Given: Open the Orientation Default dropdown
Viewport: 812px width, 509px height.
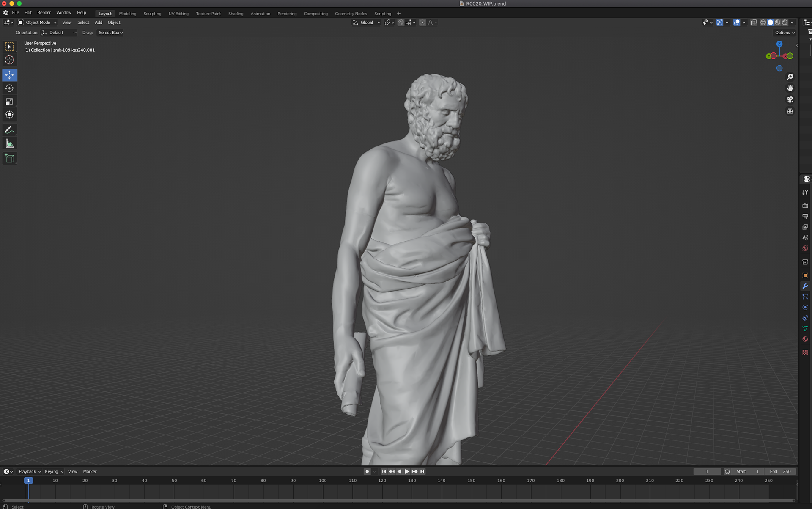Looking at the screenshot, I should tap(59, 33).
